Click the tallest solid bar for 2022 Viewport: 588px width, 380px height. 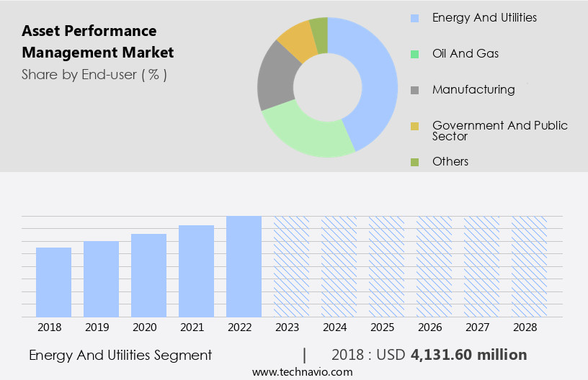244,266
